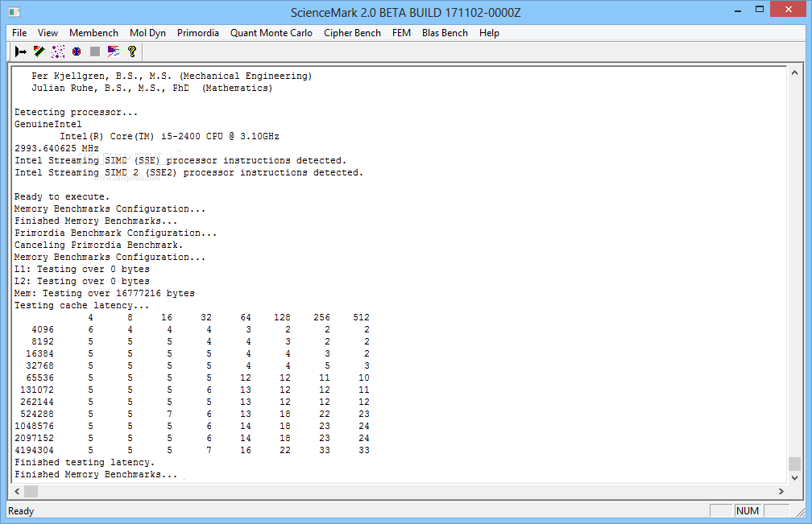Click 'Testing cache latency...' line
Screen dimensions: 812x524
point(82,305)
